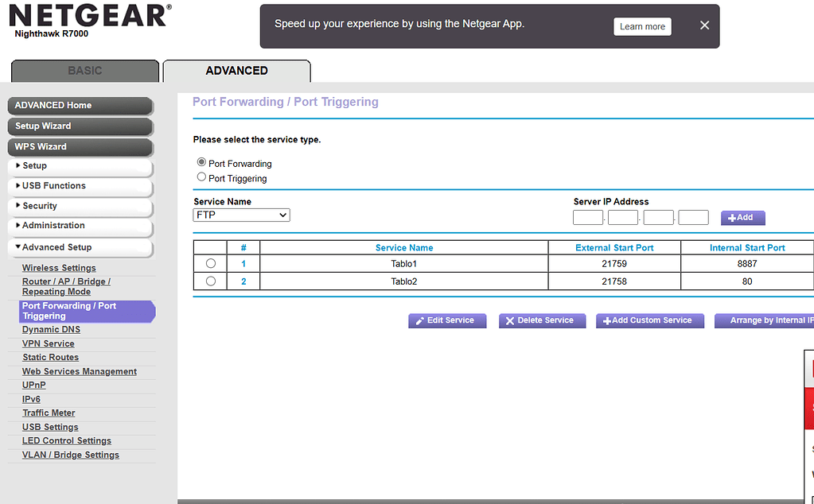Screen dimensions: 814x504
Task: Select the Tablo2 row radio button
Action: (211, 281)
